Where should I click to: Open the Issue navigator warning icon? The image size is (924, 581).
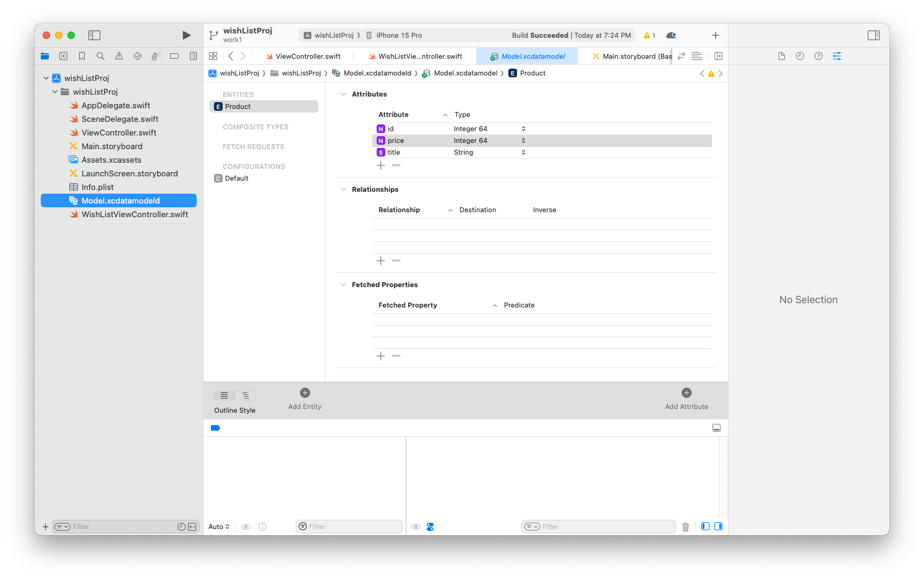tap(119, 56)
